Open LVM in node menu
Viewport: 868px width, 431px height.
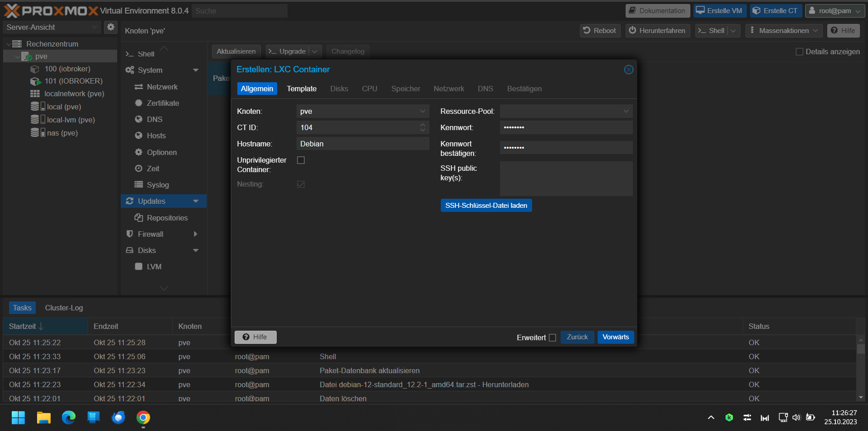(154, 267)
